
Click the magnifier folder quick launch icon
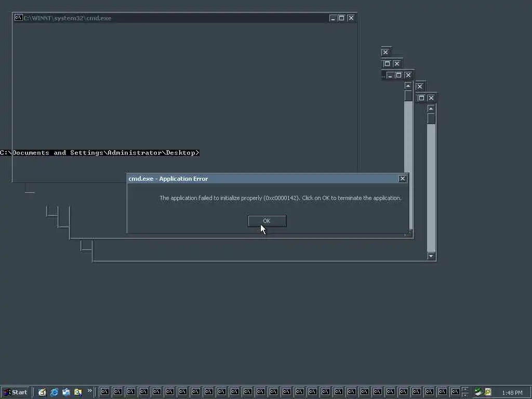(x=78, y=392)
